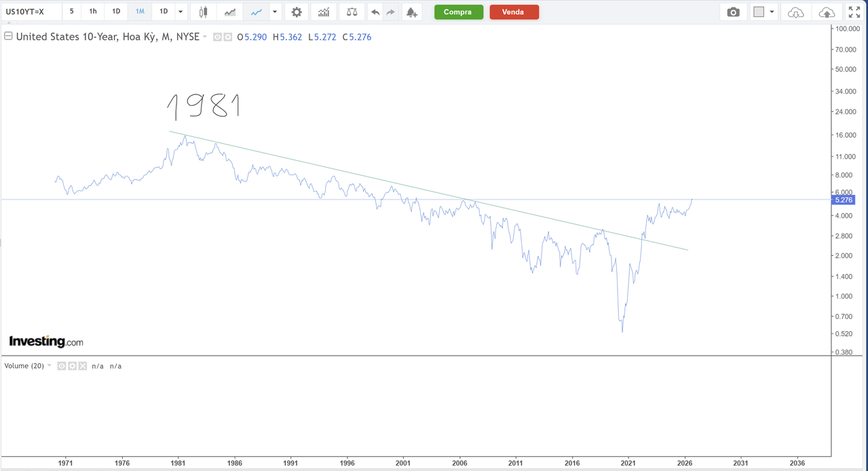The width and height of the screenshot is (868, 471).
Task: Expand the timeframe dropdown arrow after 1D
Action: point(181,12)
